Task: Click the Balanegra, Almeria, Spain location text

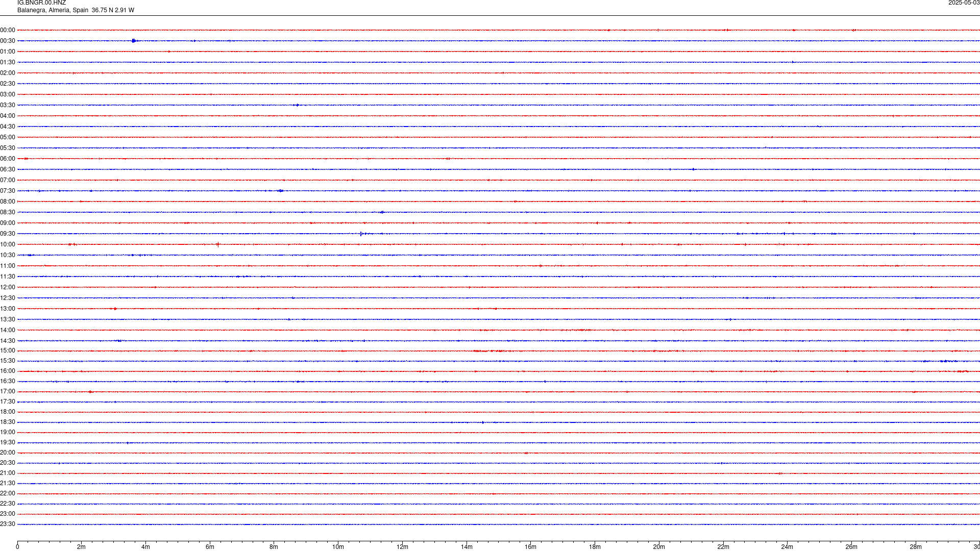Action: [53, 10]
